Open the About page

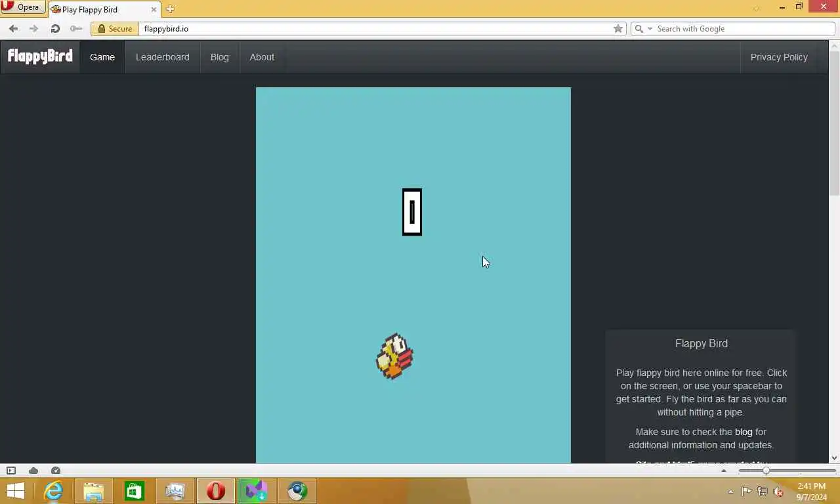click(x=262, y=57)
